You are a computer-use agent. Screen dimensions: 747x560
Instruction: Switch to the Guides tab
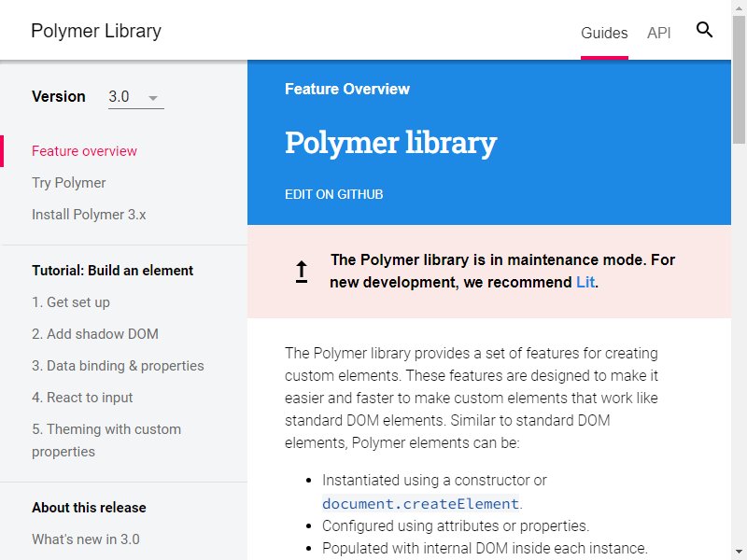coord(604,33)
